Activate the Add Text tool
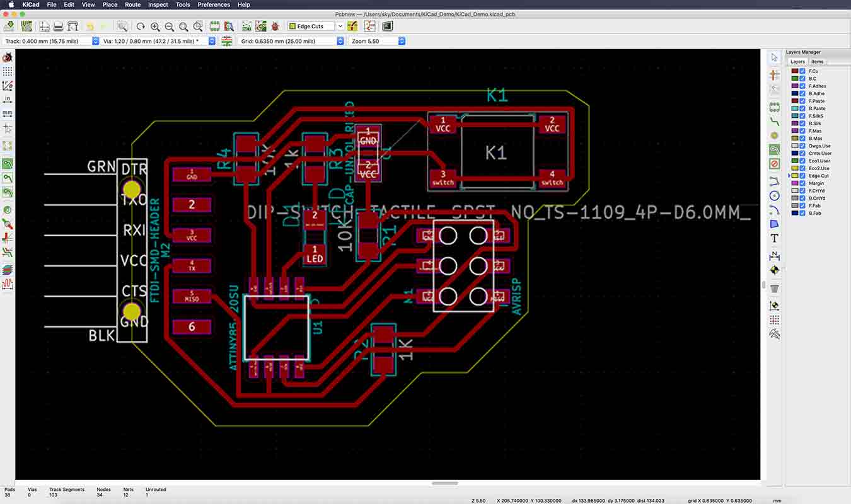 tap(775, 238)
